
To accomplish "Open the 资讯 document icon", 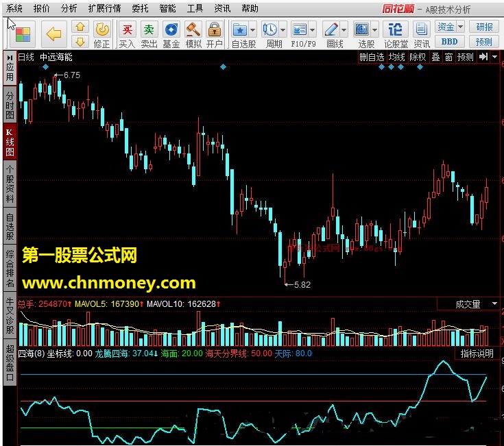I will point(422,35).
